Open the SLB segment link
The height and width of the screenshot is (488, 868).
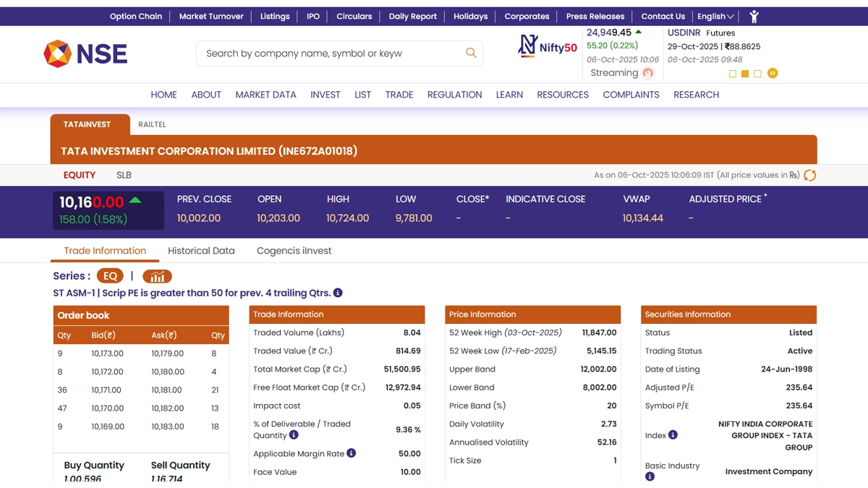[x=124, y=175]
